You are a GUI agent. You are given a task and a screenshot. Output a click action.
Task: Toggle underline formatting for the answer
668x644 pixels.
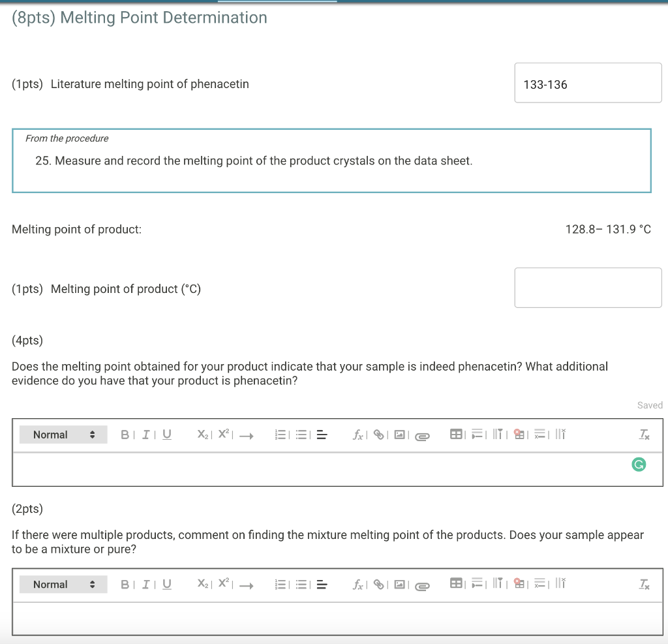[166, 434]
